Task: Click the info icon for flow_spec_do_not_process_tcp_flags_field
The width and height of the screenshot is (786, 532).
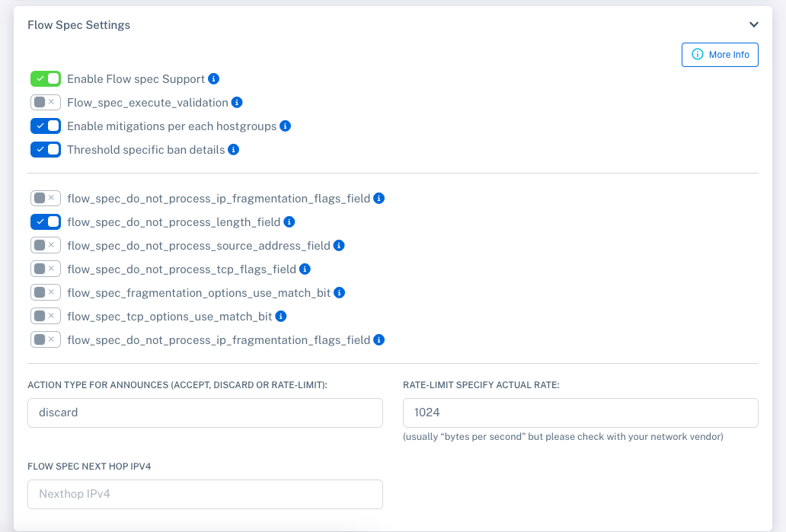Action: pos(304,269)
